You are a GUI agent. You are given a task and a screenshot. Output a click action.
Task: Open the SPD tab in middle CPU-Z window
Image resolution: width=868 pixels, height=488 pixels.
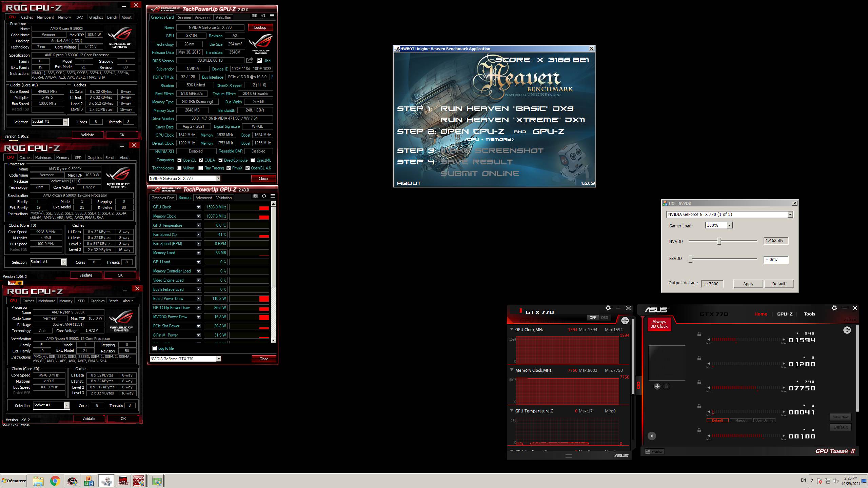click(78, 158)
